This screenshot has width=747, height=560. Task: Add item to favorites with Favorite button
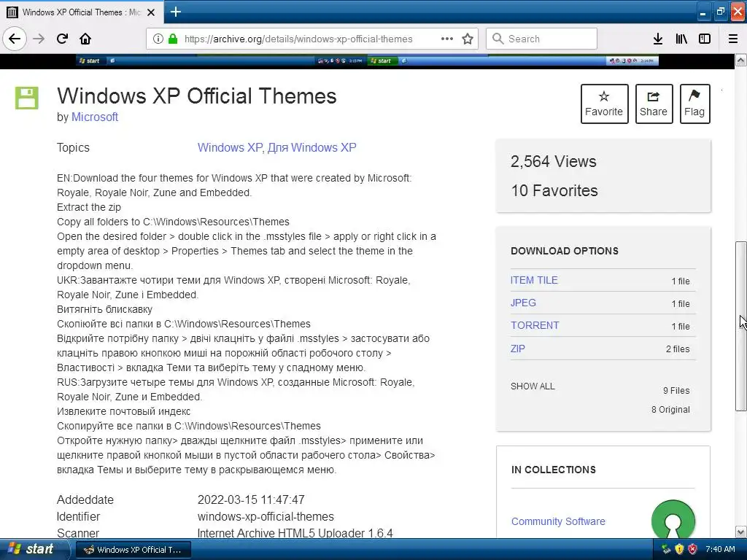[604, 104]
